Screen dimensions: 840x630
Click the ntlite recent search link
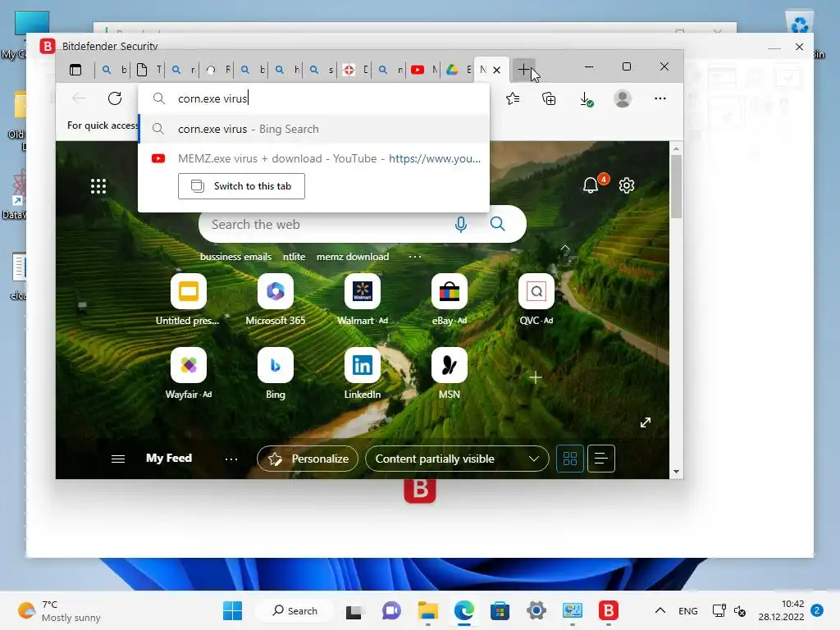tap(294, 257)
